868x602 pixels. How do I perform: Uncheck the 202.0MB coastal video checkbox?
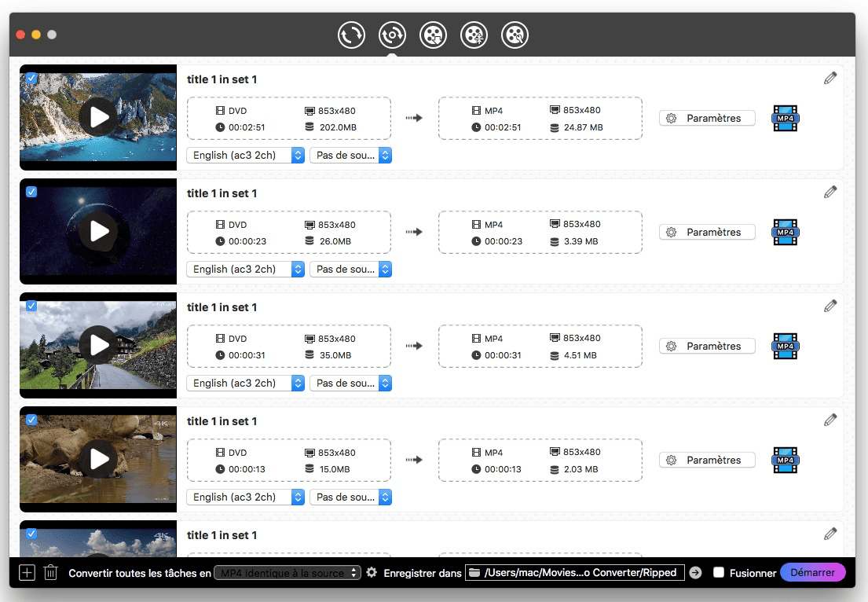[31, 78]
